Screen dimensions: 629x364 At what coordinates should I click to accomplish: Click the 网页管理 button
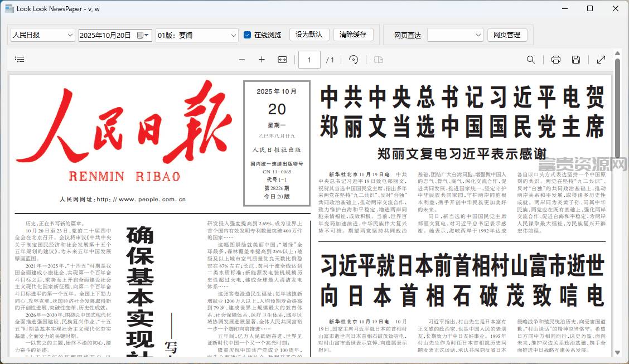[x=507, y=35]
